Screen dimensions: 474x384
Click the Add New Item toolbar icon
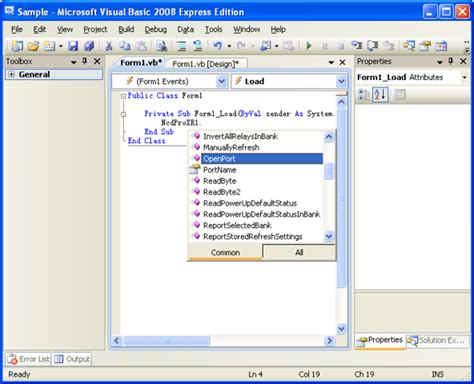(x=50, y=46)
